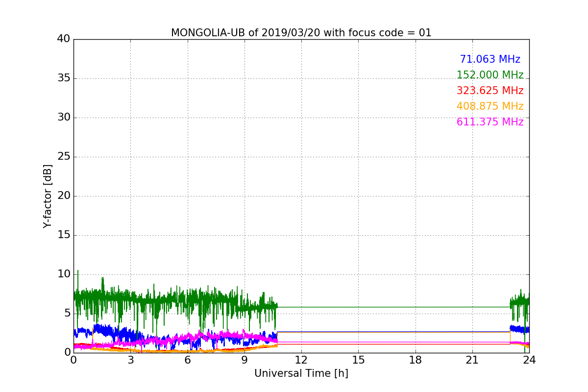Click the y-axis tick label 40

(x=64, y=39)
